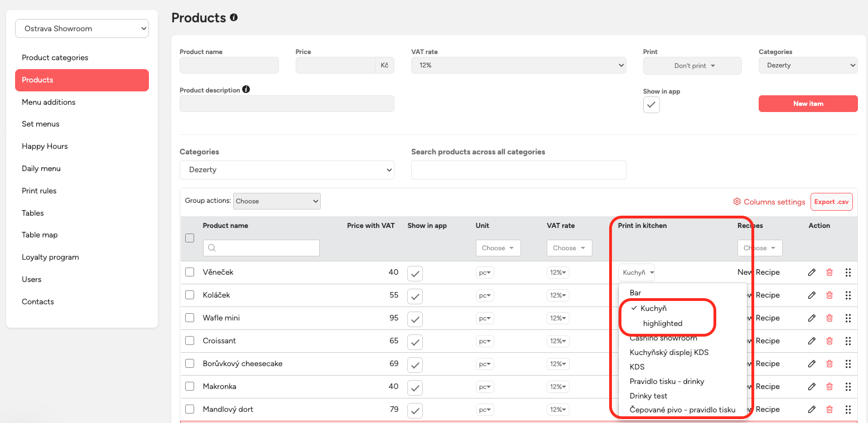Tick the select-all checkbox in table header
The image size is (868, 423).
[190, 238]
